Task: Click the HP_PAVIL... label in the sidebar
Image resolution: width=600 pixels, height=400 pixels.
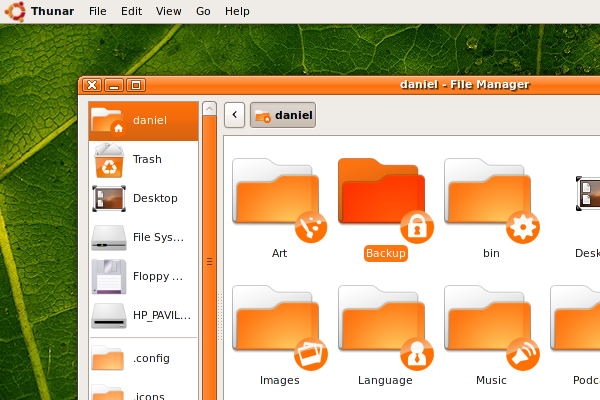Action: (x=162, y=315)
